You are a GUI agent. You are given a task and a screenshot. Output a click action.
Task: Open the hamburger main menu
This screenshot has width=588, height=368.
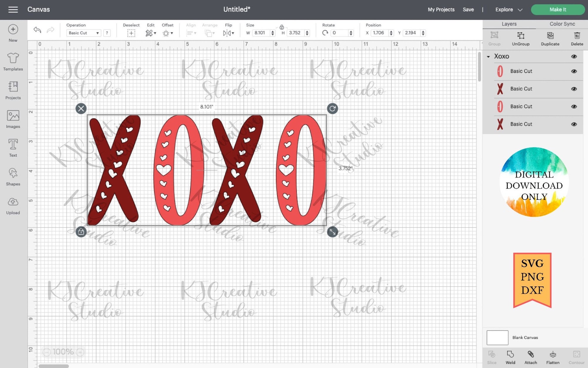pos(13,9)
